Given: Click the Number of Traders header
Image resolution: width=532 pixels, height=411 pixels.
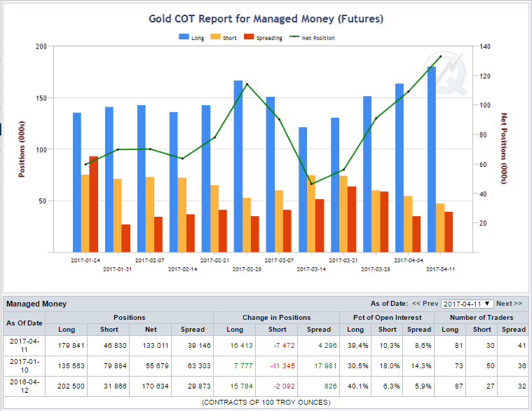Looking at the screenshot, I should pyautogui.click(x=482, y=318).
